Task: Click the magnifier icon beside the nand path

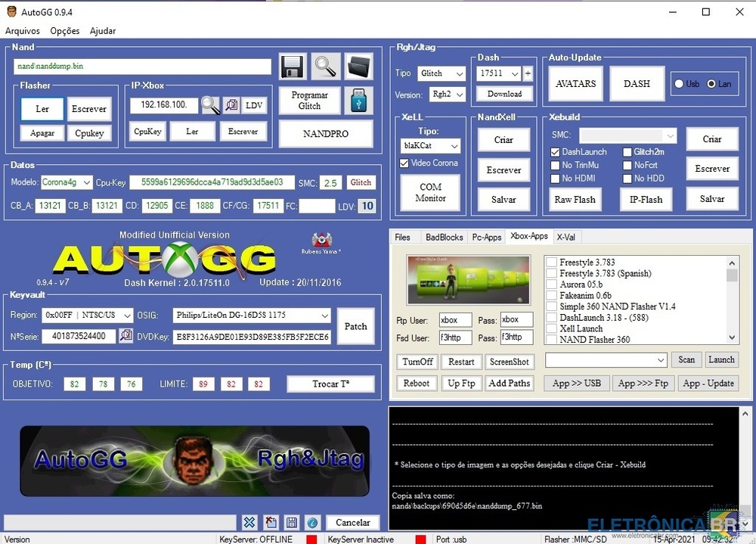Action: 326,67
